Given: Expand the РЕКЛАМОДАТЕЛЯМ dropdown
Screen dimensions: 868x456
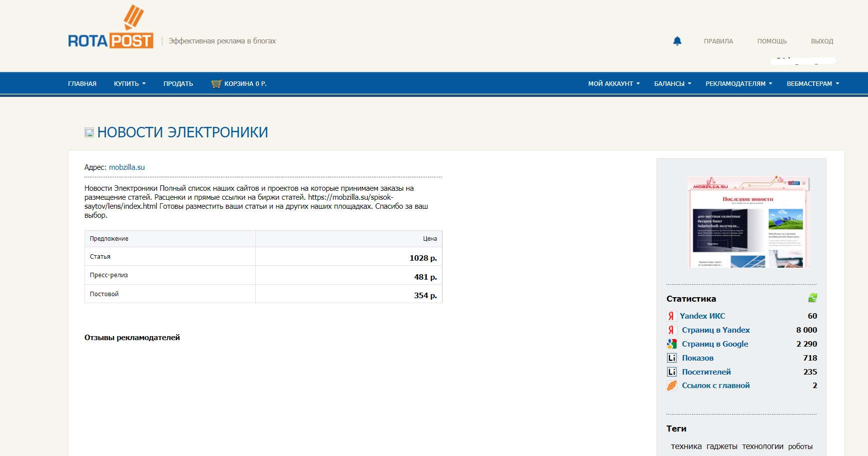Looking at the screenshot, I should pos(739,84).
